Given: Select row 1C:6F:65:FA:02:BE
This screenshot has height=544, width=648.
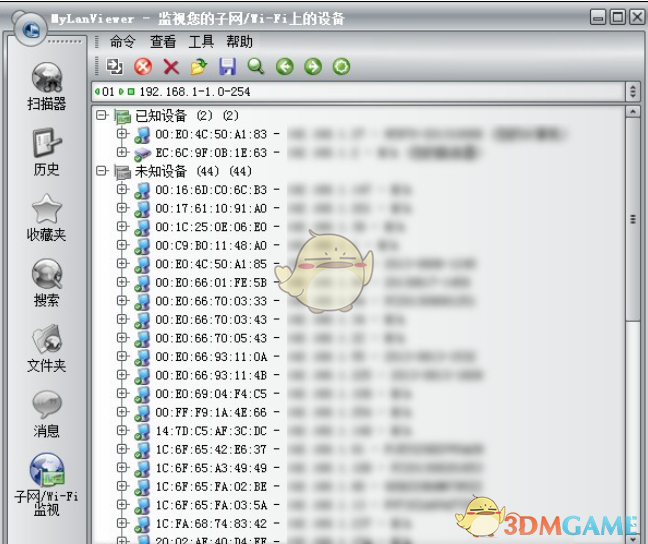Looking at the screenshot, I should [211, 487].
